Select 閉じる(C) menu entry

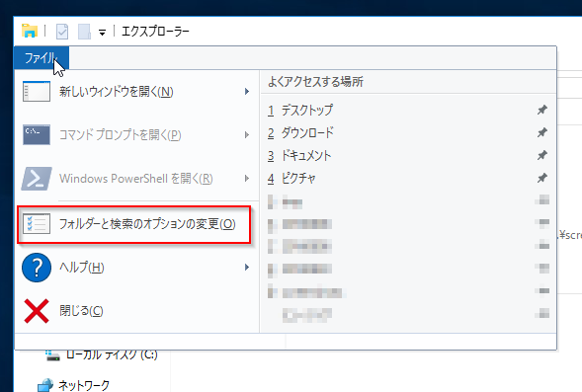coord(136,311)
